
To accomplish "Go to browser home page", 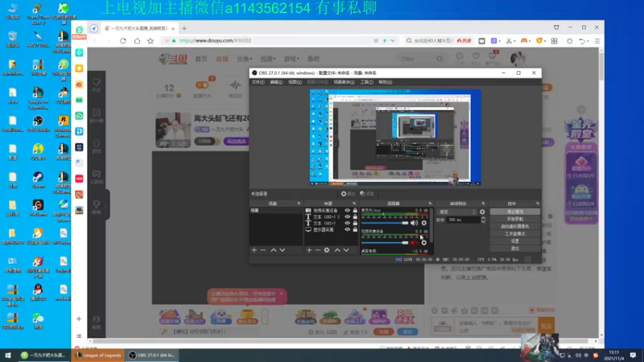I will (137, 41).
